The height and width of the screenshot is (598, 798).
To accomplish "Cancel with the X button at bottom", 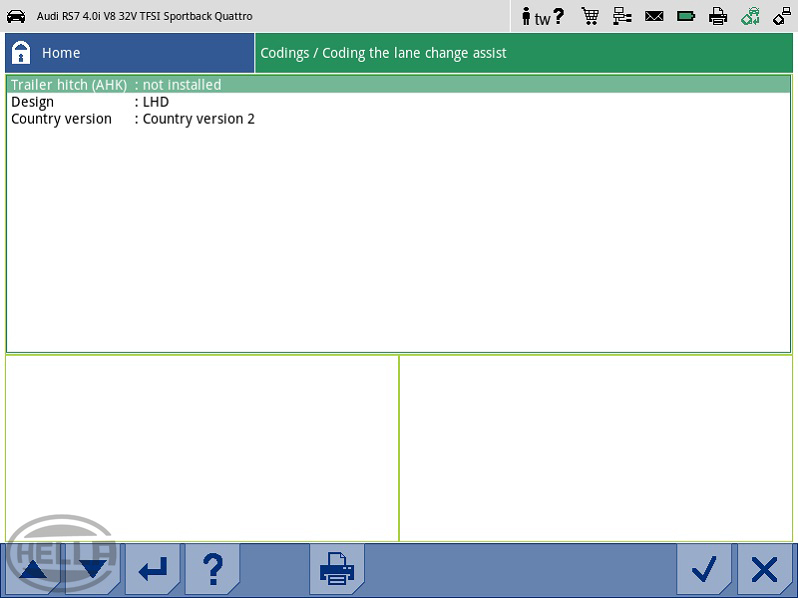I will (764, 570).
